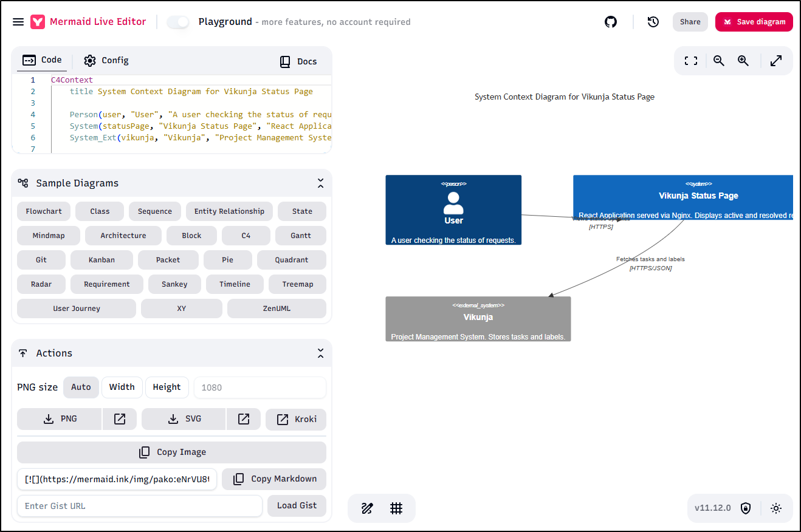801x532 pixels.
Task: Load the Sequence sample diagram
Action: coord(155,211)
